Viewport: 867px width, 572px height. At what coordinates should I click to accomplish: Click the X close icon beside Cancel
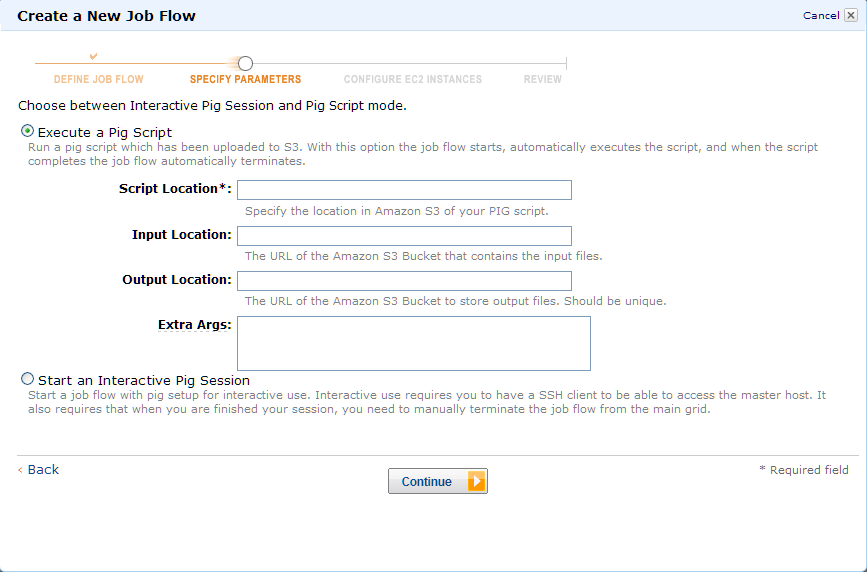pyautogui.click(x=851, y=15)
